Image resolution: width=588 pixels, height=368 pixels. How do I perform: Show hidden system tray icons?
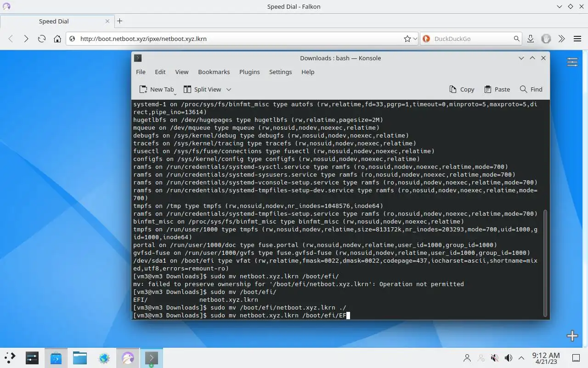(x=521, y=358)
